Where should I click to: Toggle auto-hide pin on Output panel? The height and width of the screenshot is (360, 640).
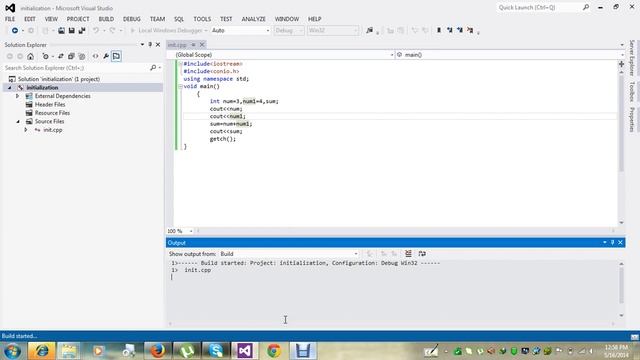point(612,242)
